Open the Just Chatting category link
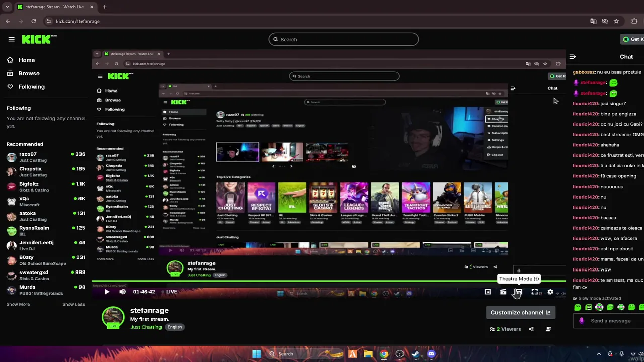Image resolution: width=644 pixels, height=362 pixels. (146, 327)
